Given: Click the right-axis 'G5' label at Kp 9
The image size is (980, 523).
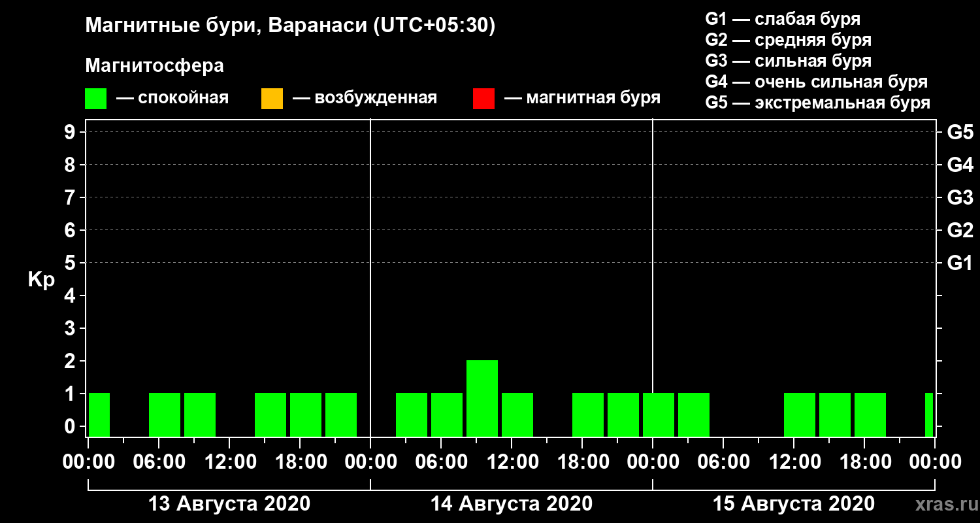Looking at the screenshot, I should pos(960,132).
